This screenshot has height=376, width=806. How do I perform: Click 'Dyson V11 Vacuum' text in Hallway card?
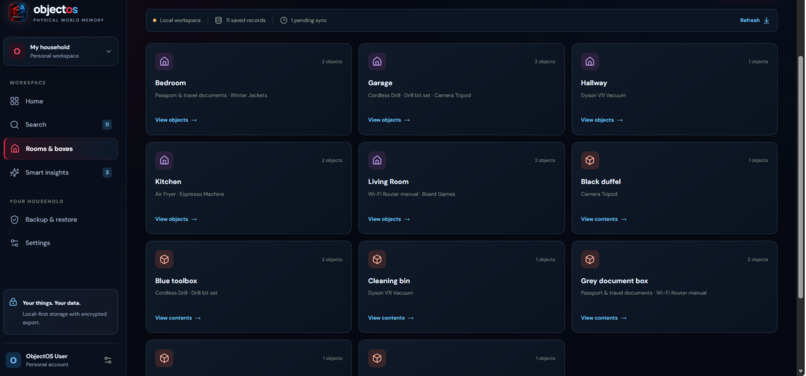603,96
